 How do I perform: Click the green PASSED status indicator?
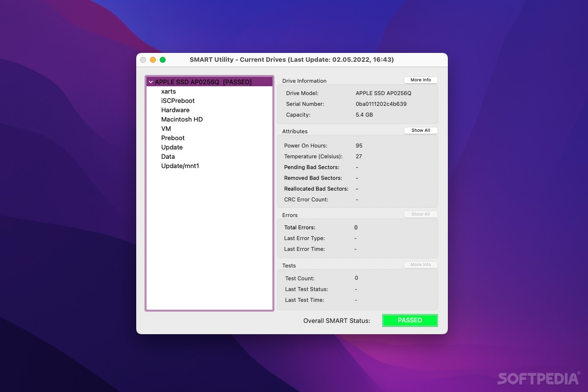click(x=410, y=320)
